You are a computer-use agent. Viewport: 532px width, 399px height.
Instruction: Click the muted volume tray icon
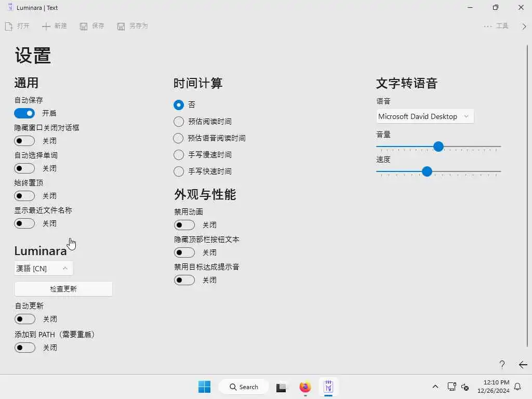tap(465, 387)
